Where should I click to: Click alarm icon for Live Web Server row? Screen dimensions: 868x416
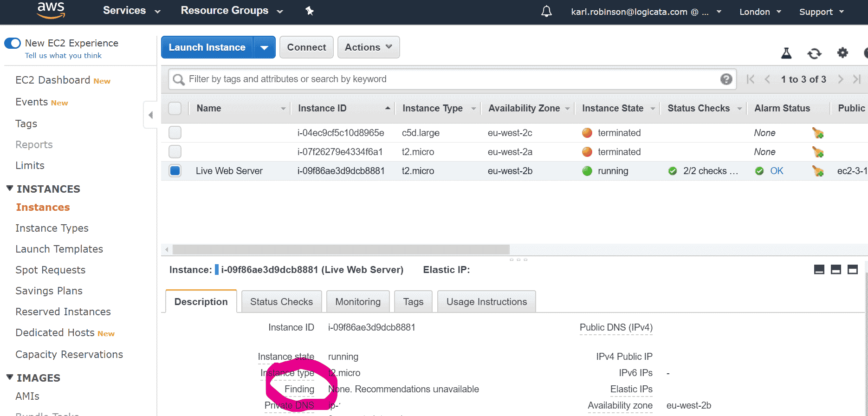point(818,171)
